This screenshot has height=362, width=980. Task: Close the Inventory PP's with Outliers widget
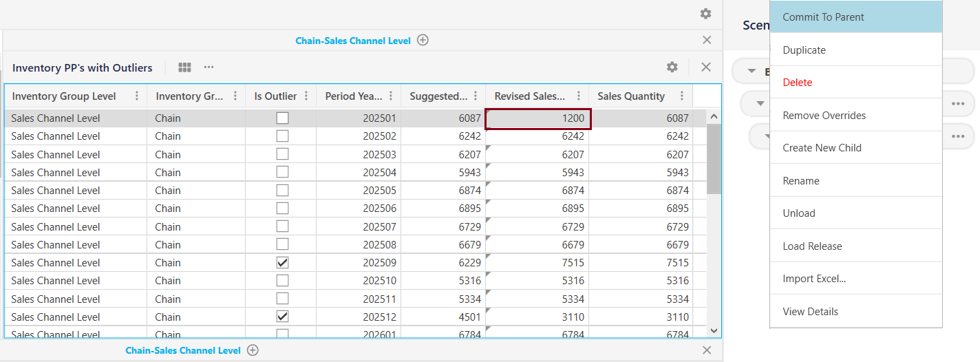click(706, 67)
